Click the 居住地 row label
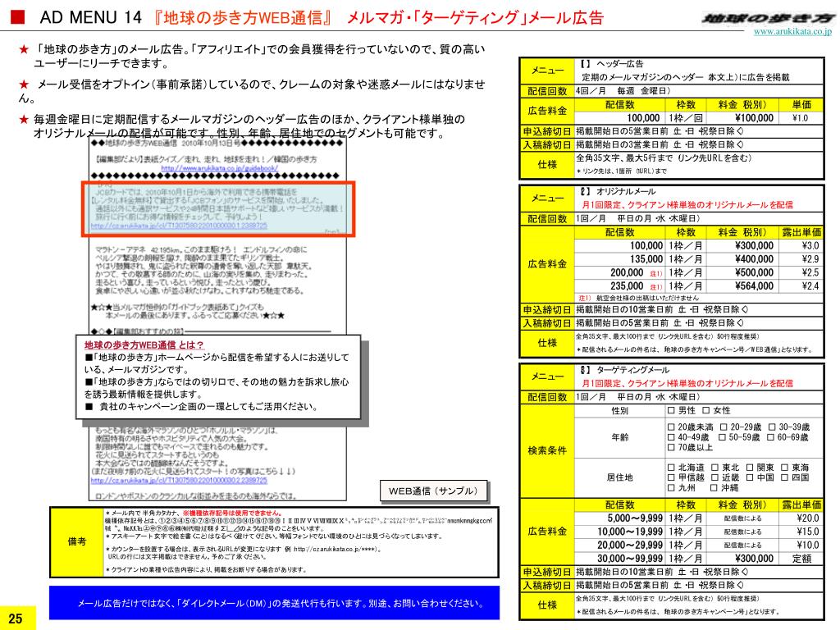 click(x=620, y=477)
